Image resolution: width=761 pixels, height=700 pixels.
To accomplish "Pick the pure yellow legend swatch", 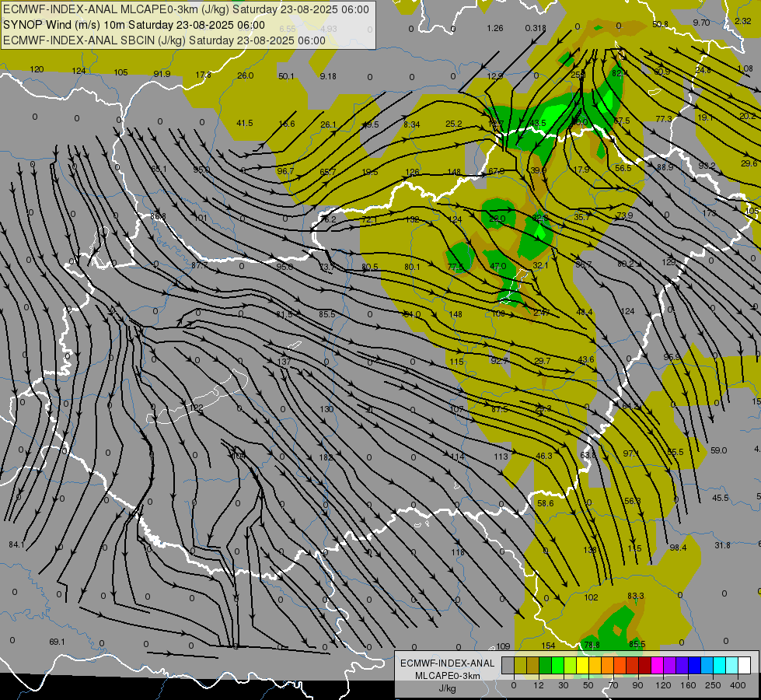I will 583,665.
